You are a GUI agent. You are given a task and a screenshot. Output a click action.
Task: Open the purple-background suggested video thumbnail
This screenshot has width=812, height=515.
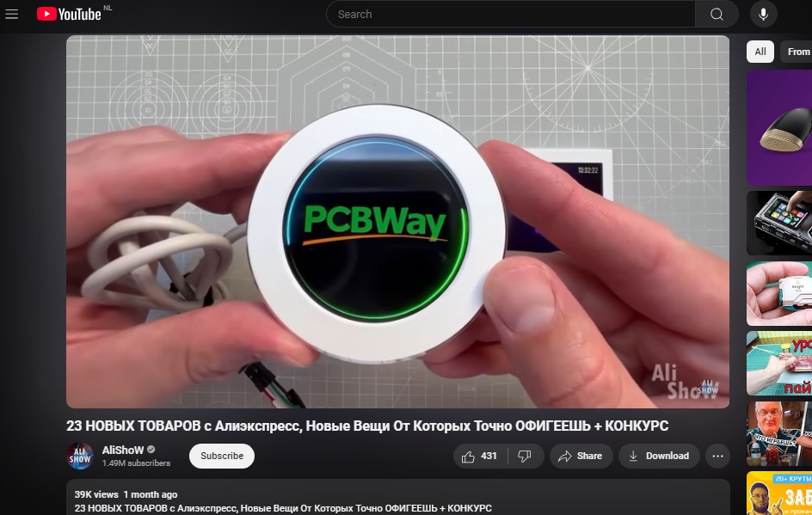(x=779, y=128)
